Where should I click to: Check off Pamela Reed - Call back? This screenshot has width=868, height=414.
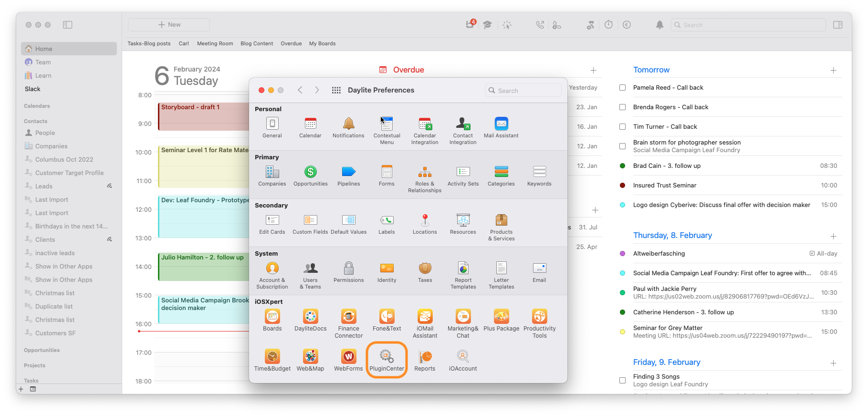coord(622,88)
